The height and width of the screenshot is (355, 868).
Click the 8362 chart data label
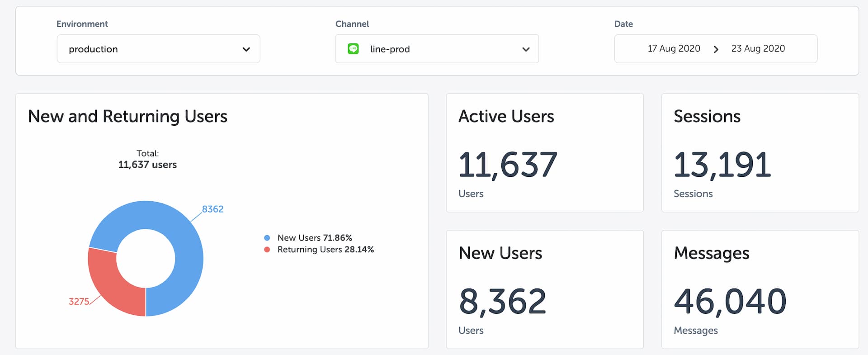[x=212, y=209]
